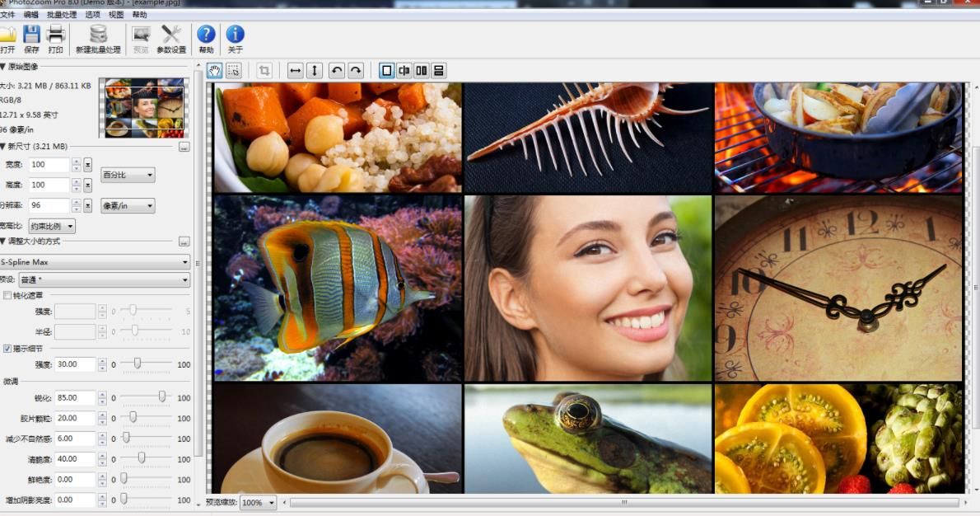
Task: Click the 打印 print button
Action: 55,38
